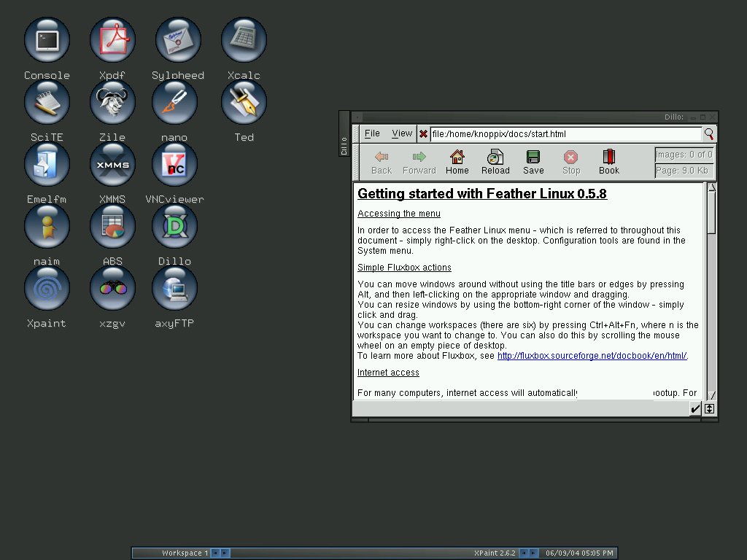The image size is (747, 560).
Task: Save the start.html page
Action: (533, 161)
